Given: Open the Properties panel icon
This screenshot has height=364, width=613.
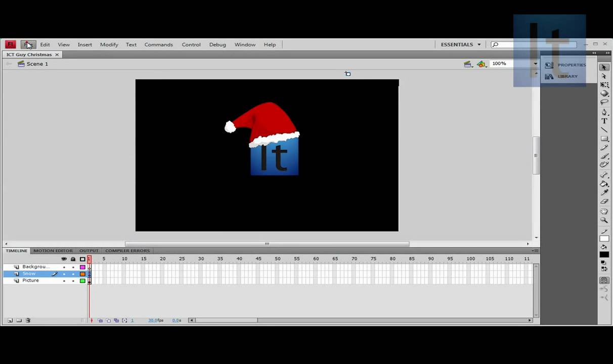Looking at the screenshot, I should pyautogui.click(x=549, y=65).
